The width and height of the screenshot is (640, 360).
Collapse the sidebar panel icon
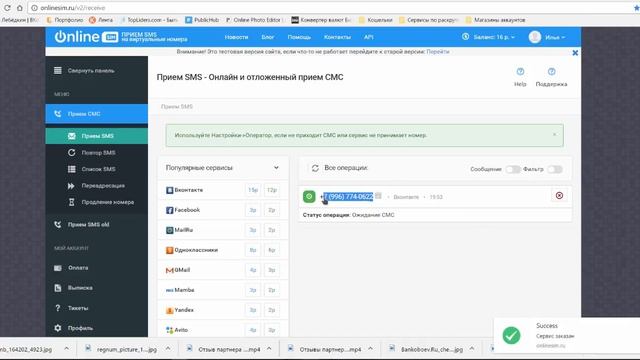pos(58,71)
